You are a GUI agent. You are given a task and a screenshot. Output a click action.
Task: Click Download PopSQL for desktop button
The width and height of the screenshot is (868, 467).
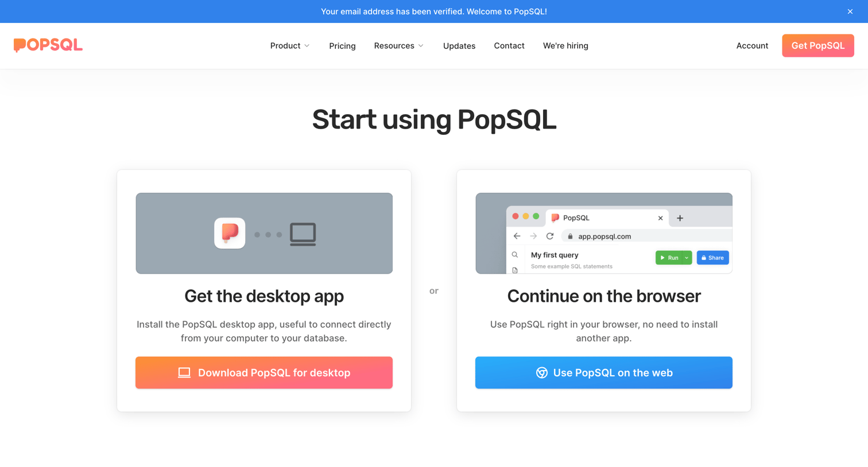coord(264,373)
